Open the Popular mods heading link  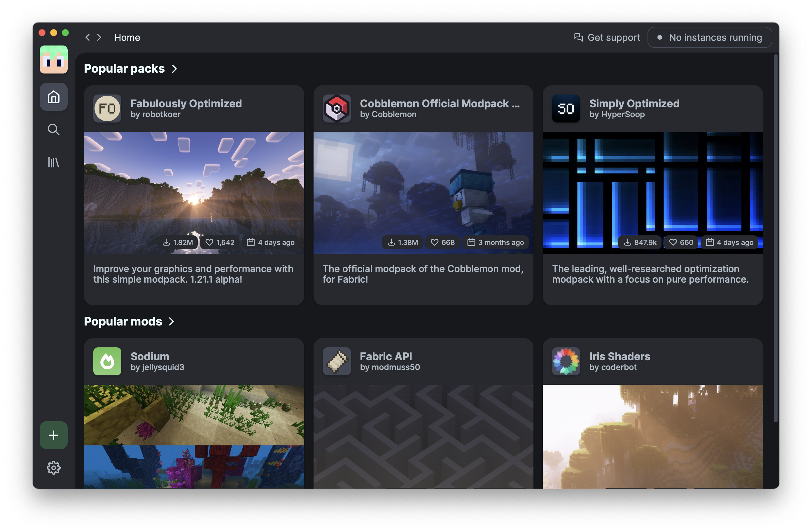pyautogui.click(x=123, y=321)
